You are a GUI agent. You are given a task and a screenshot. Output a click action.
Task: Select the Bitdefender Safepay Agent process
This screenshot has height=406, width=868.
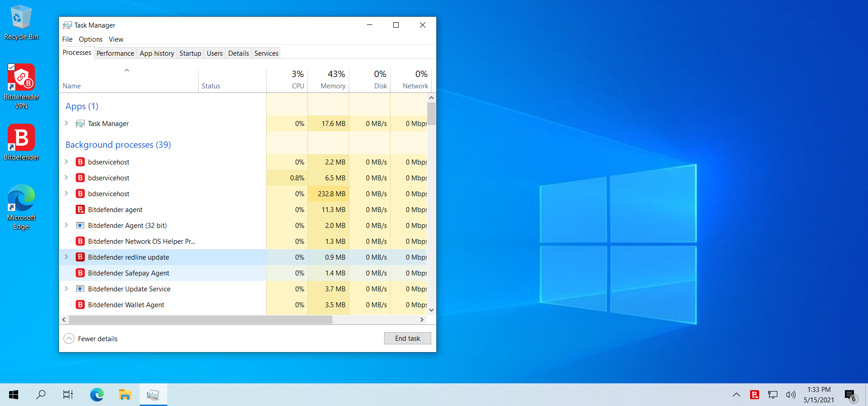click(243, 273)
